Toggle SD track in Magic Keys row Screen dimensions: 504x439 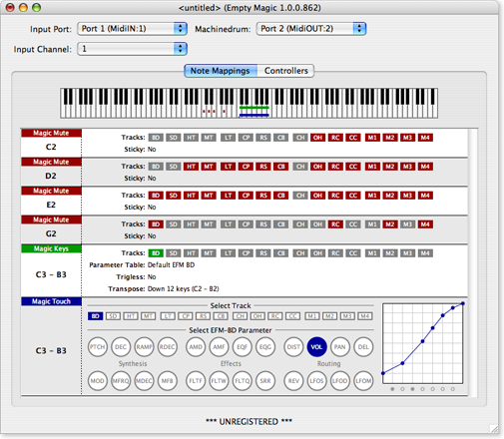pos(174,253)
